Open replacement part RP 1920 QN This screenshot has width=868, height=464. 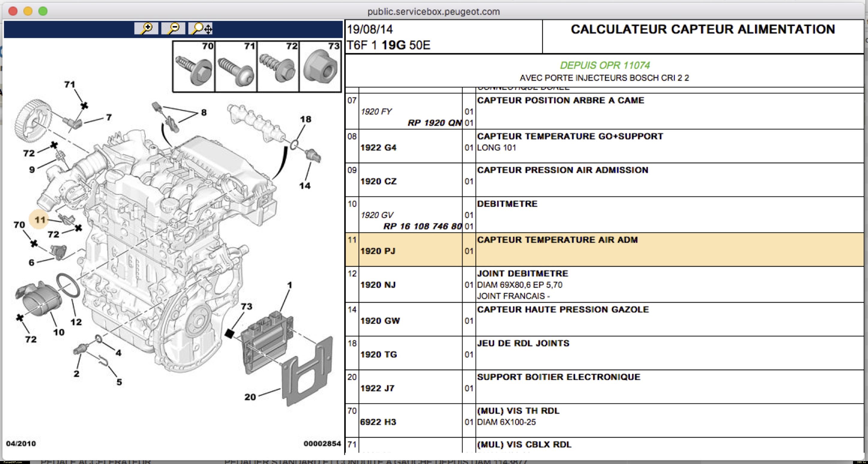pos(434,123)
